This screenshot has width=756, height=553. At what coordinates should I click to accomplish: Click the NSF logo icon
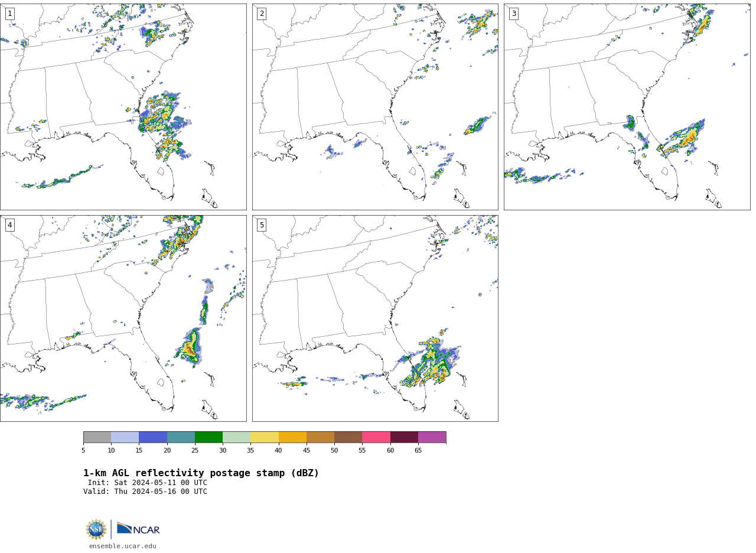click(96, 529)
